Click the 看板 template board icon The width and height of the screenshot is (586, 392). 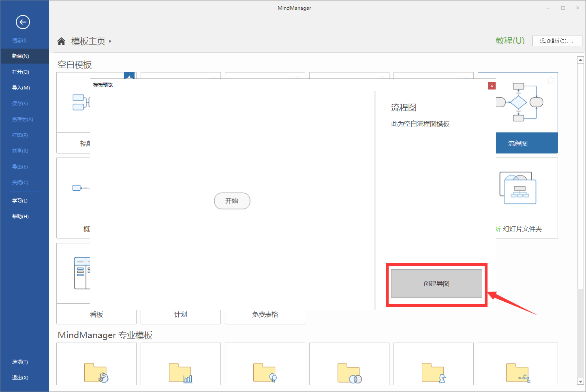coord(82,273)
